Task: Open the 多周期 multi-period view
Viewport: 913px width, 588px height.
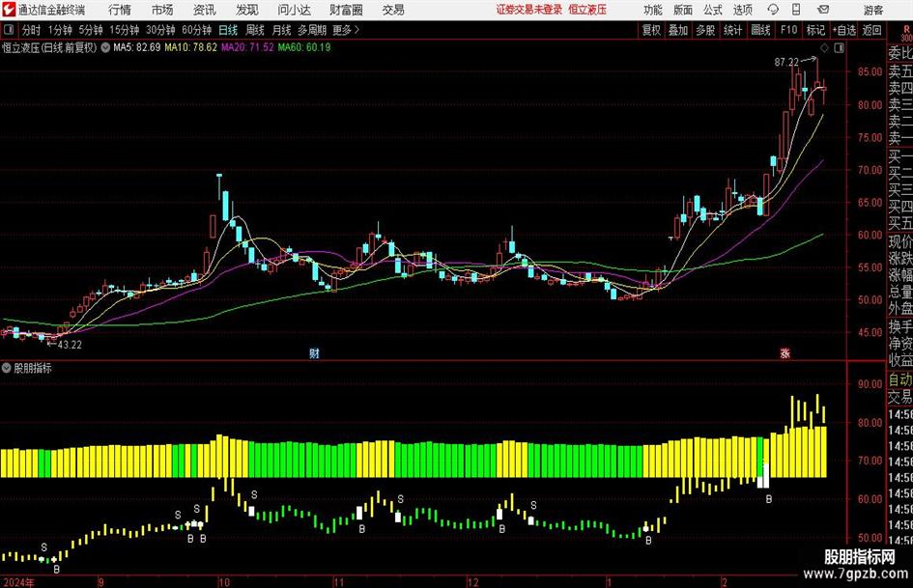Action: pos(312,30)
